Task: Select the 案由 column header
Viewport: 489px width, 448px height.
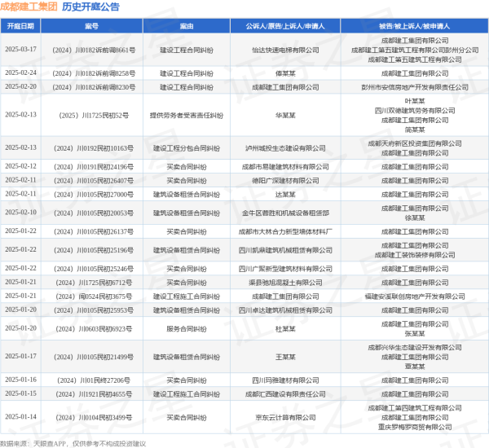Action: click(187, 26)
